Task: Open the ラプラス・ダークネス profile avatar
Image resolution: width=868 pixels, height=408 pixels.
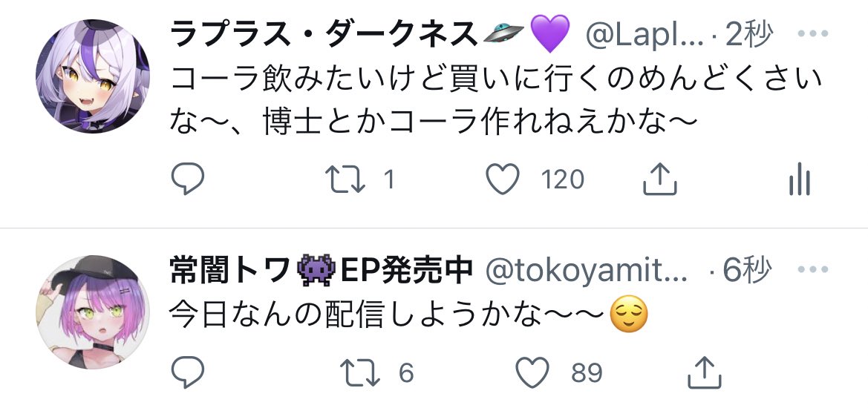Action: (x=92, y=77)
